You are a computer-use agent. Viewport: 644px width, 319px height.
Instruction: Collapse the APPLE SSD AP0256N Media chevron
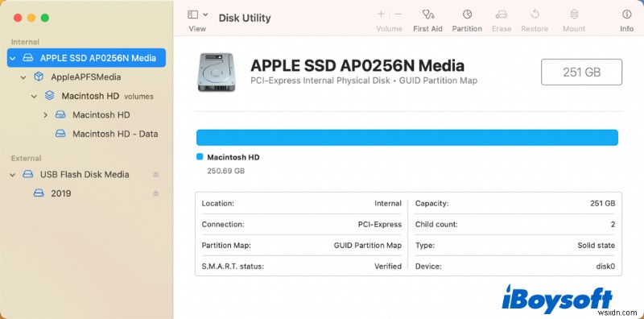13,58
